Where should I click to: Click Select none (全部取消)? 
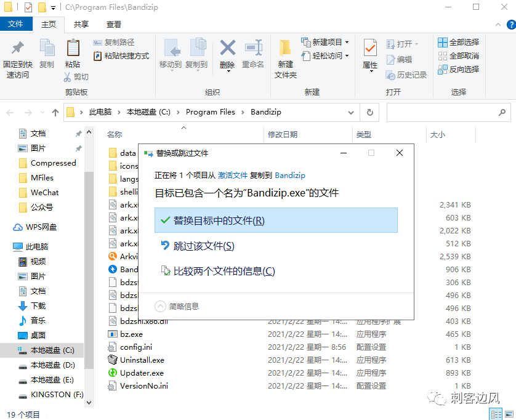point(458,56)
